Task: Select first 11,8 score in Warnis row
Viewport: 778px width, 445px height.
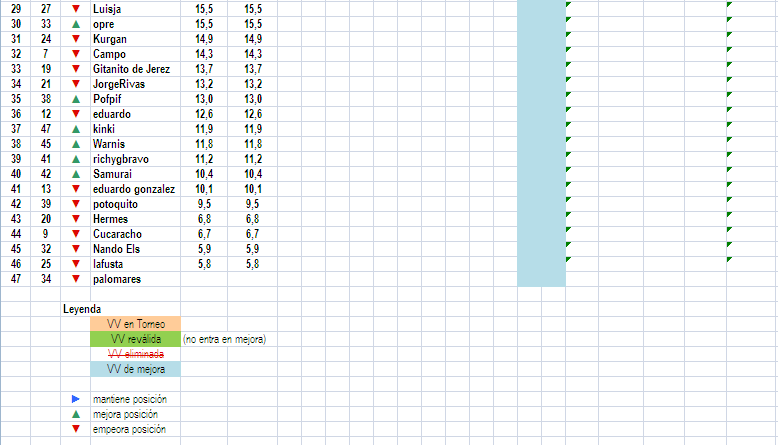Action: [x=204, y=144]
